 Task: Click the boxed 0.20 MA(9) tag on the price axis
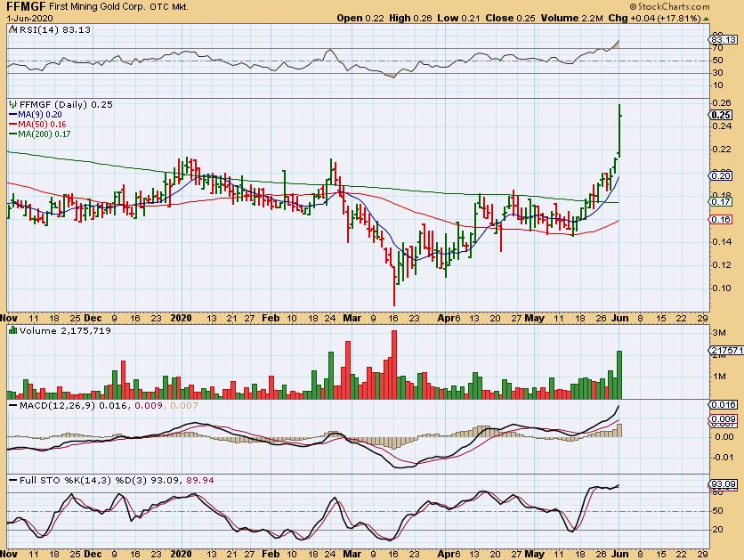(721, 176)
